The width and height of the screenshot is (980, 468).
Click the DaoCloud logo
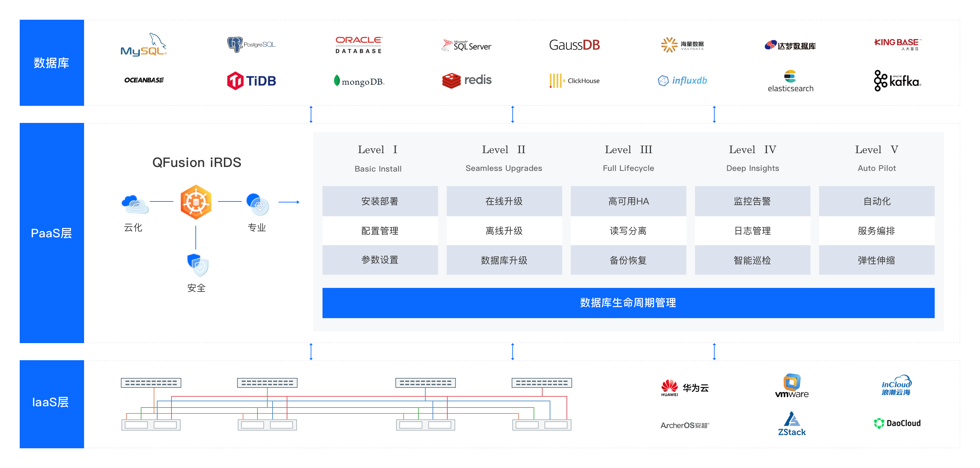(897, 423)
